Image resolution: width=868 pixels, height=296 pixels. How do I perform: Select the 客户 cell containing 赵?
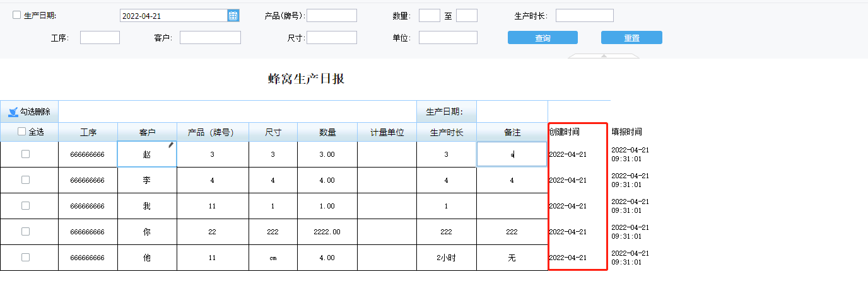(147, 154)
